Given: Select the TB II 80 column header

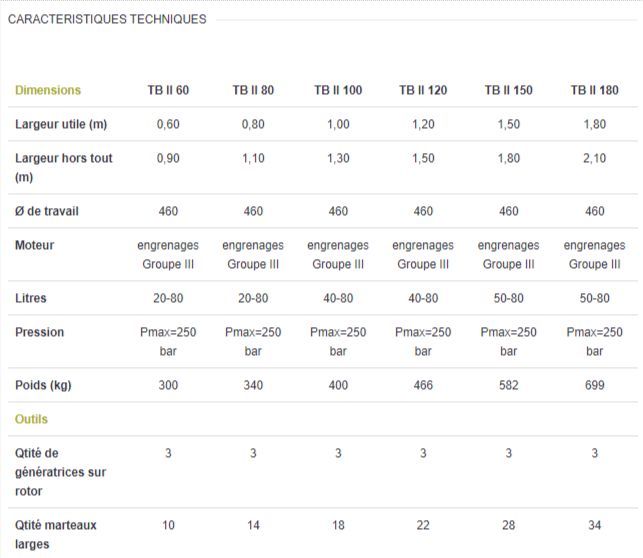Looking at the screenshot, I should 253,90.
